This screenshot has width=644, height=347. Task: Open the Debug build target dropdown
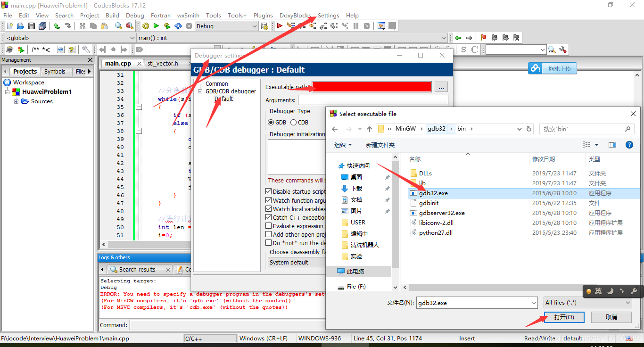pyautogui.click(x=226, y=26)
